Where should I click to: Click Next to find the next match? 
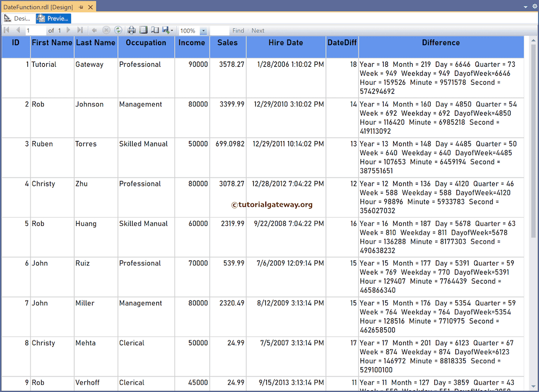click(x=257, y=31)
